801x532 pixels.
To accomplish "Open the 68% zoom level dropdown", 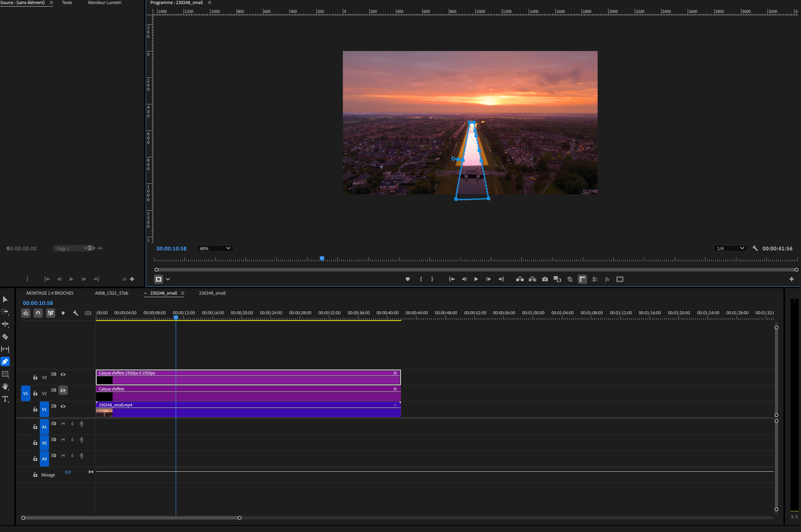I will 215,248.
